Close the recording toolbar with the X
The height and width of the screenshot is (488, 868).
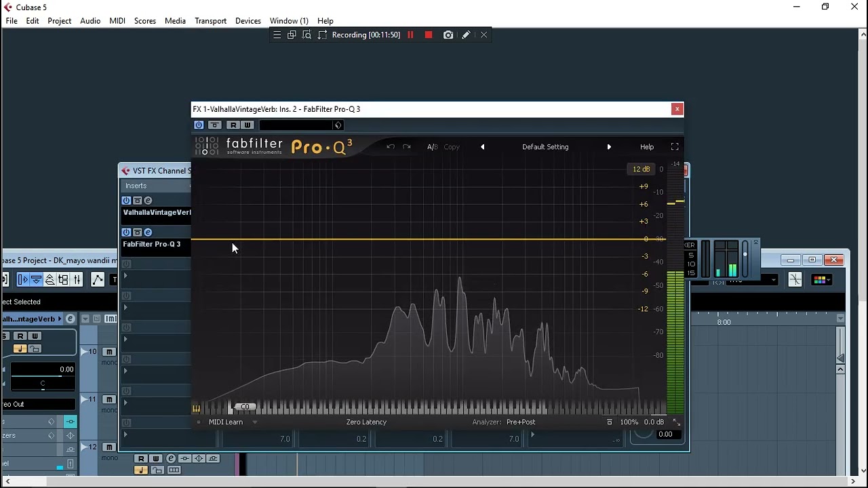point(484,35)
